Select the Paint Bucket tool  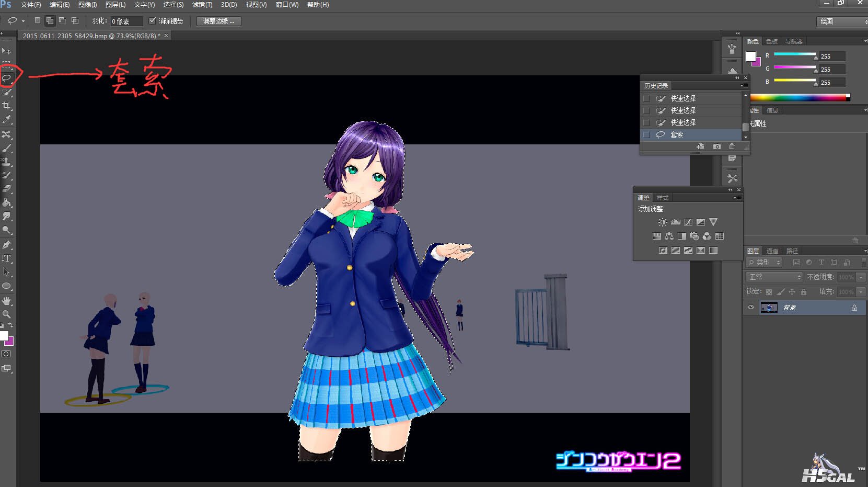(6, 203)
